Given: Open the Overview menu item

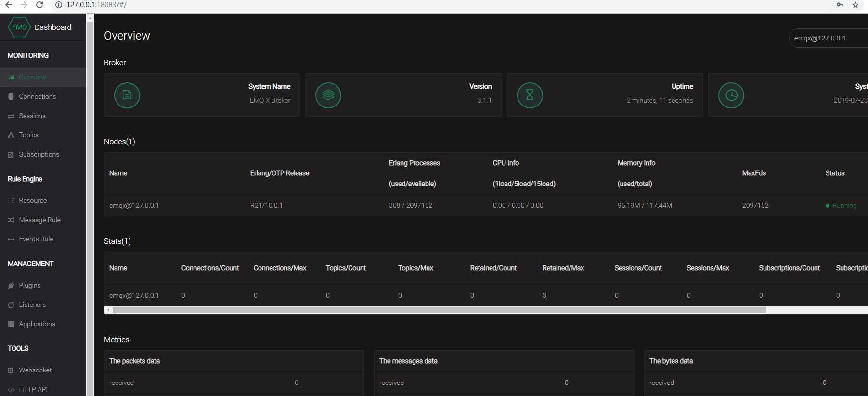Looking at the screenshot, I should (x=43, y=77).
